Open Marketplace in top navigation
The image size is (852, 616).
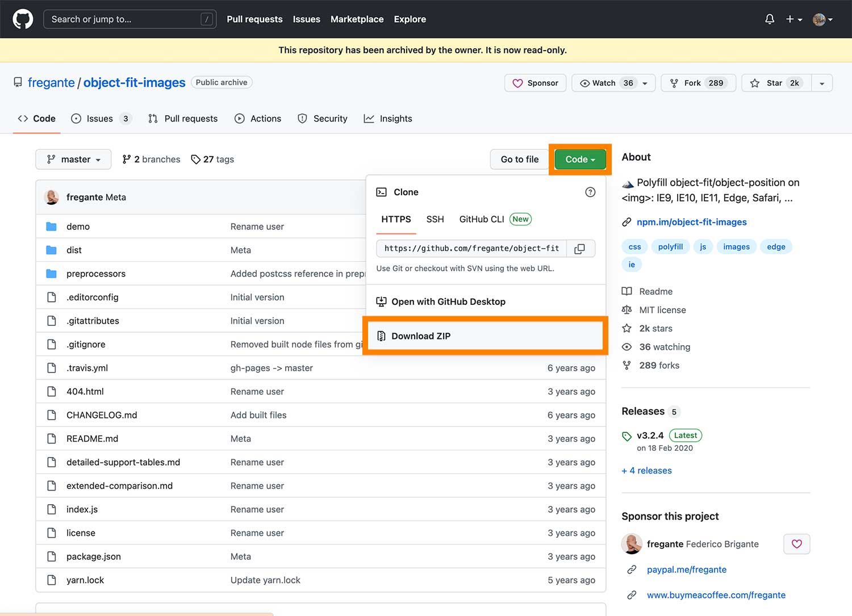point(357,19)
